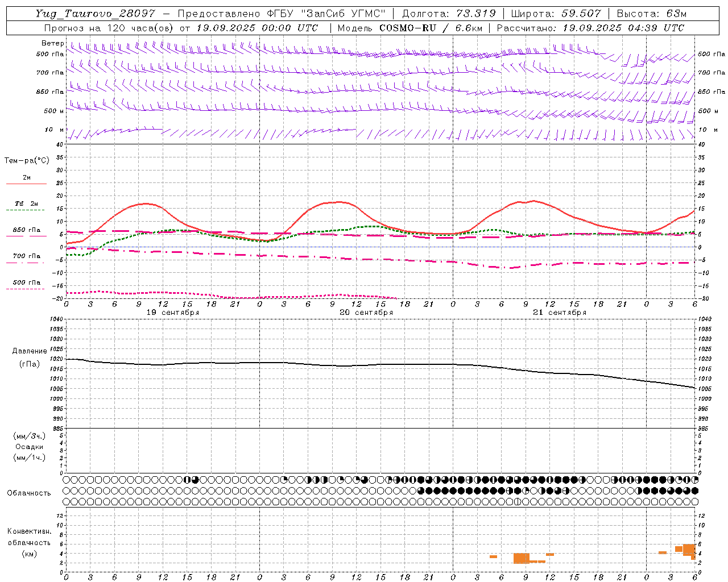
Task: Click the 'Прогноз на 120 часа(ов)' forecast text
Action: [109, 28]
